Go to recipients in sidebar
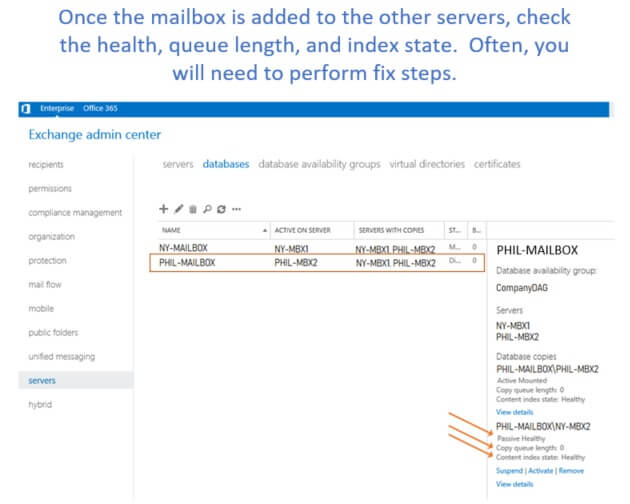The width and height of the screenshot is (630, 504). tap(46, 164)
